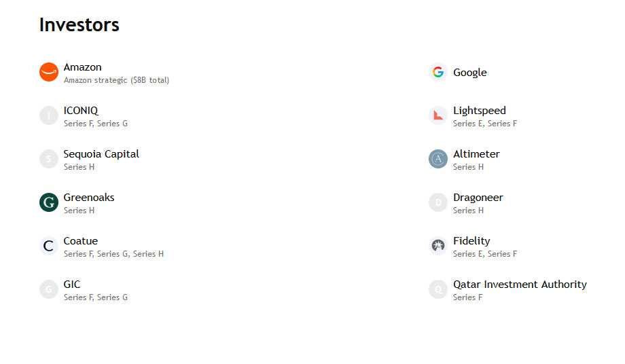Click the orange Amazon smile logo
Image resolution: width=625 pixels, height=364 pixels.
(49, 72)
